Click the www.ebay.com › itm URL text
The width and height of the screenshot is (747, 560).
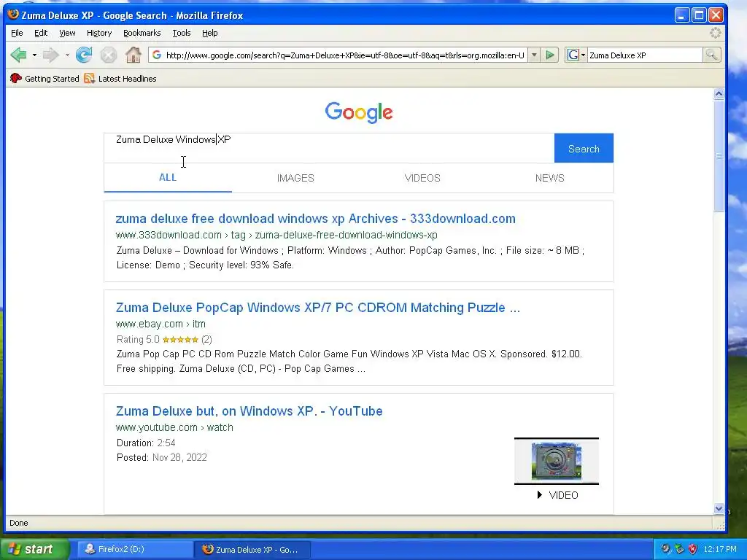pos(160,324)
